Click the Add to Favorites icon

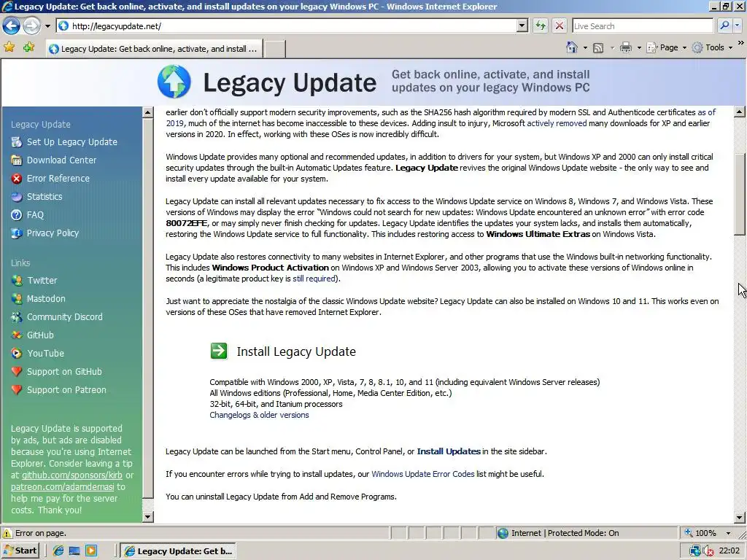28,47
